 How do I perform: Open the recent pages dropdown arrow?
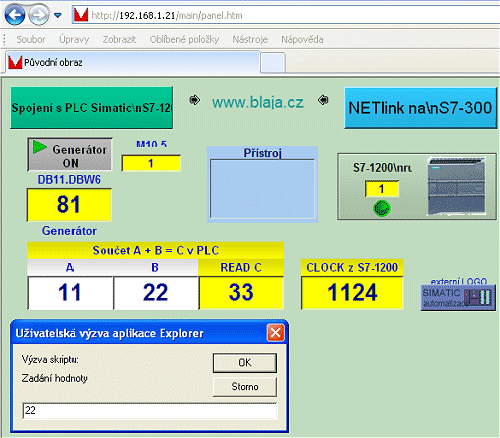[58, 15]
